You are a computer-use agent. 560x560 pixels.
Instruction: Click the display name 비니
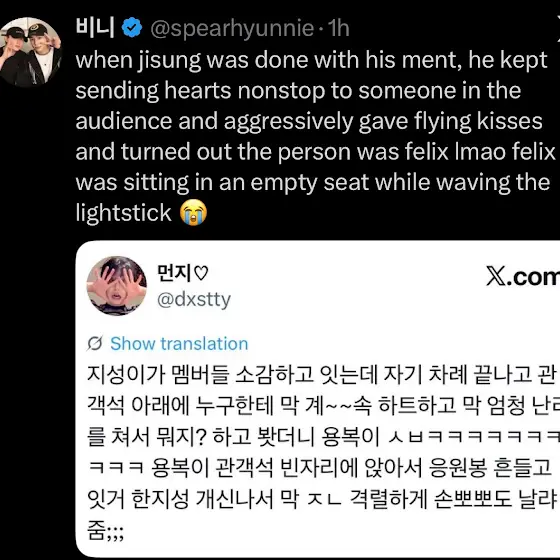[x=95, y=28]
